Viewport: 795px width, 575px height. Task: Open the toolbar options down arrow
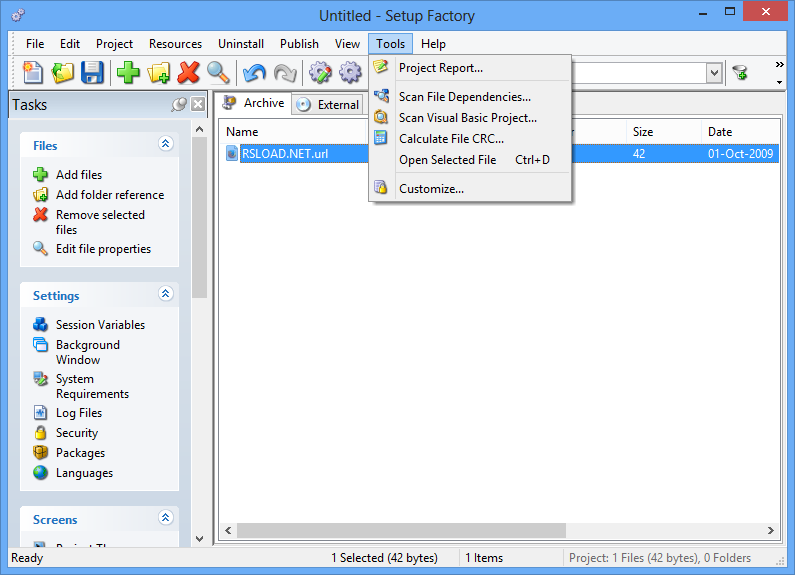pos(779,82)
